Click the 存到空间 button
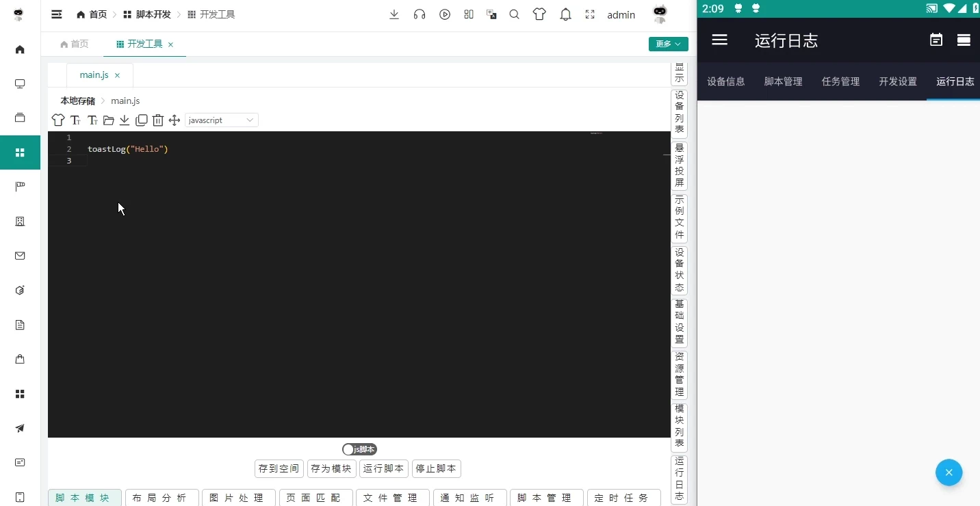The image size is (980, 506). [x=278, y=469]
